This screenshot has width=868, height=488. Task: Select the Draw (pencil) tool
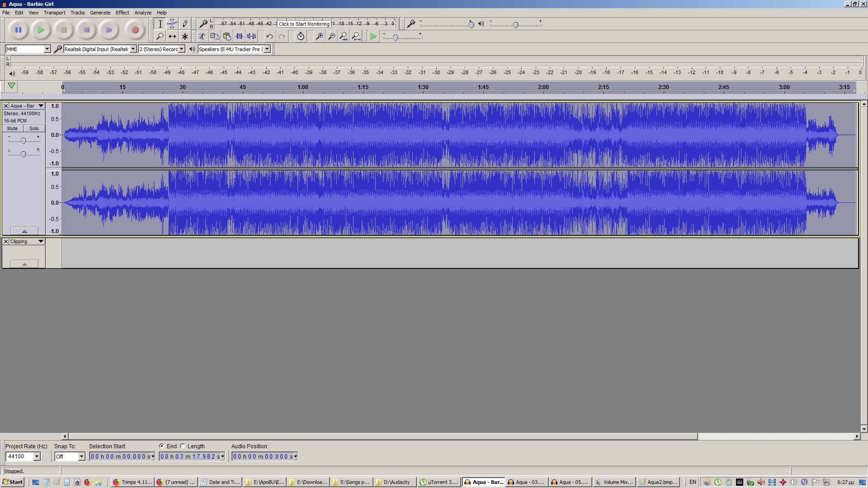pos(184,24)
